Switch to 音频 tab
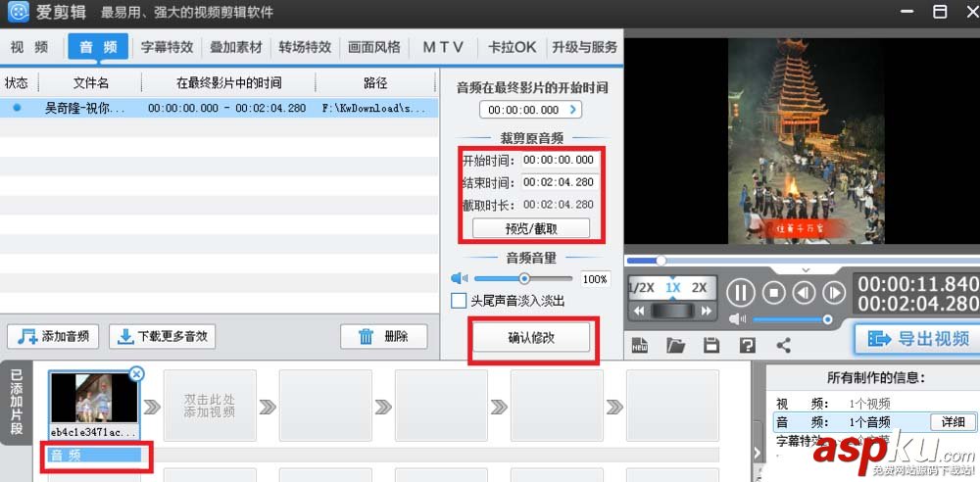 [98, 47]
